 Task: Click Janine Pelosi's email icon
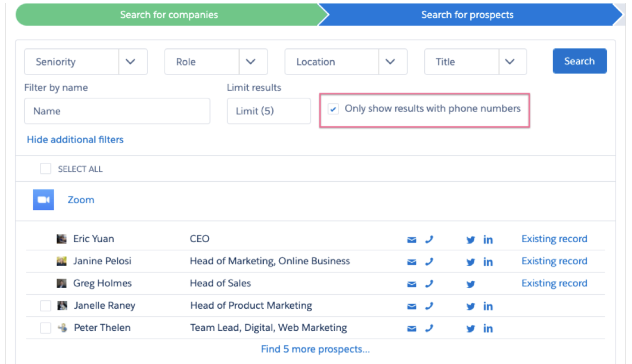pos(412,262)
